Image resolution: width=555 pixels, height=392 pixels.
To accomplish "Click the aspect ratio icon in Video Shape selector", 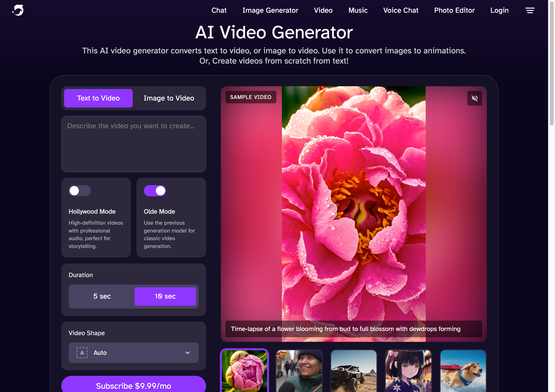I will pos(82,353).
